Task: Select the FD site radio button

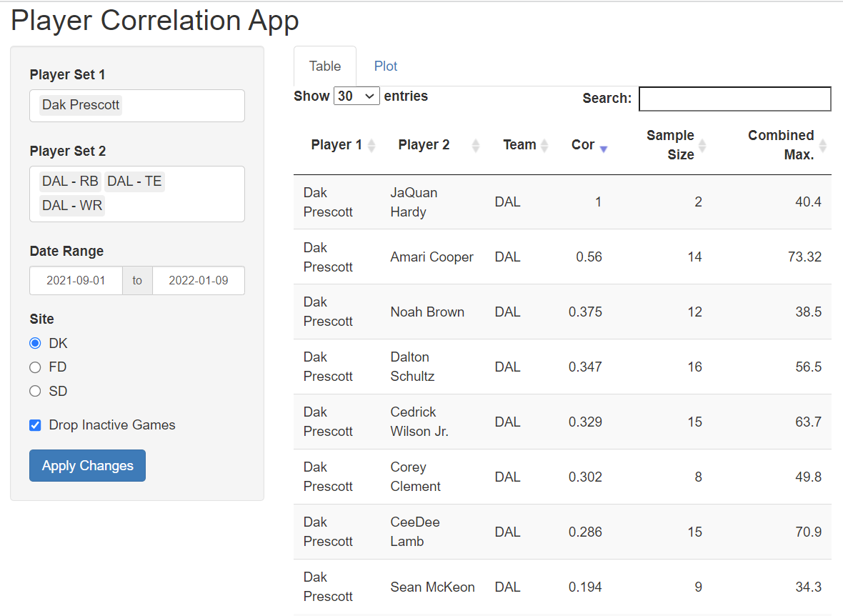Action: 36,367
